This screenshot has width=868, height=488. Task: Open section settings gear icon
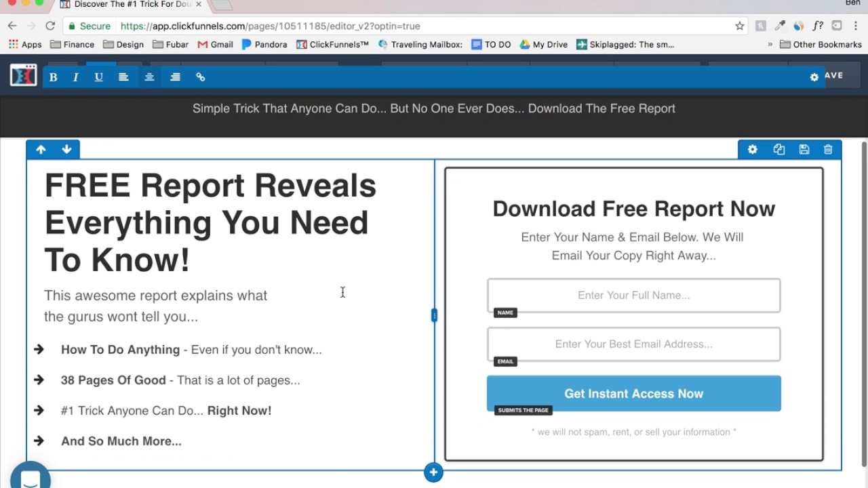[752, 150]
